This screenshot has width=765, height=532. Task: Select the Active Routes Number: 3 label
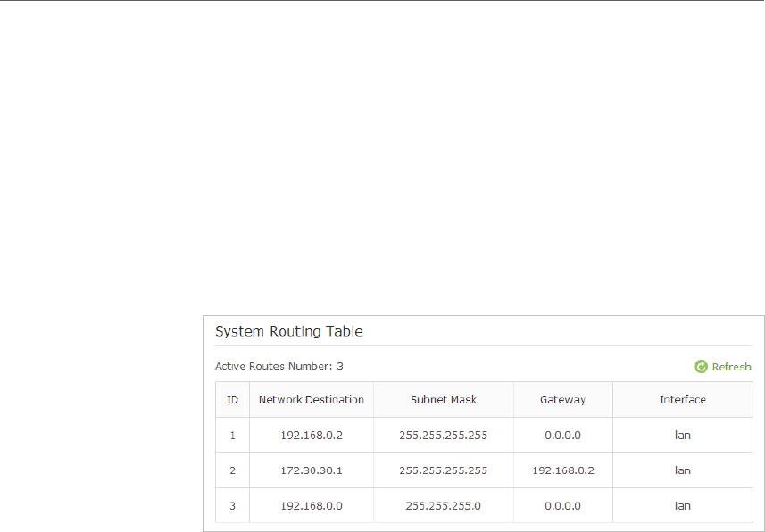[x=279, y=366]
